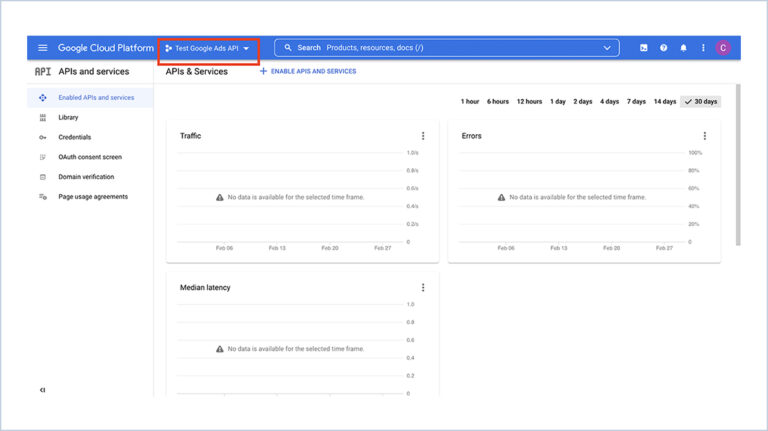Click the Domain verification icon
768x431 pixels.
43,177
